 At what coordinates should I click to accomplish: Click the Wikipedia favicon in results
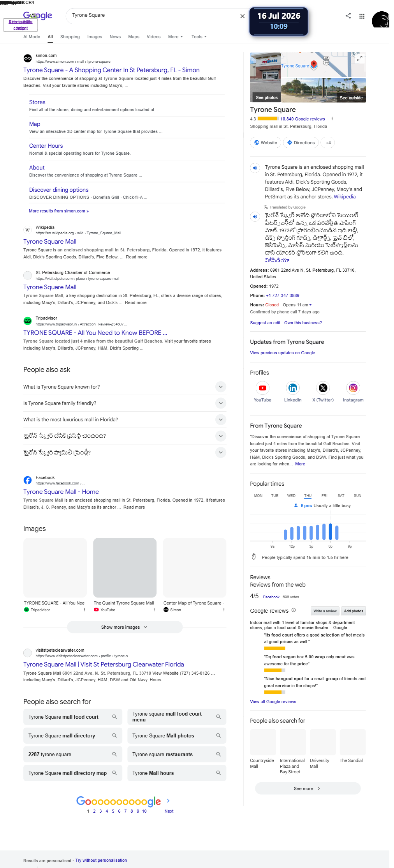point(28,230)
